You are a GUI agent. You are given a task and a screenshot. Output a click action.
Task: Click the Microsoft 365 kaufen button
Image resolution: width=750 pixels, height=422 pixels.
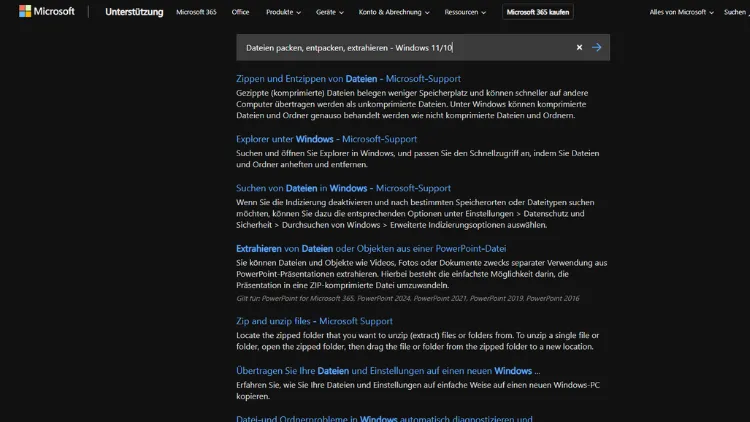pyautogui.click(x=538, y=12)
